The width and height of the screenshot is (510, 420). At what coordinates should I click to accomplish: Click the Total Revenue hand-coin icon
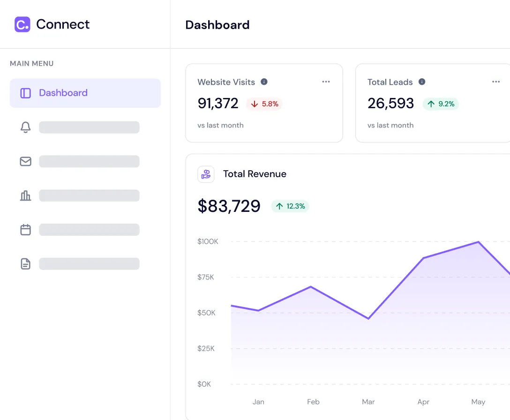click(x=206, y=174)
